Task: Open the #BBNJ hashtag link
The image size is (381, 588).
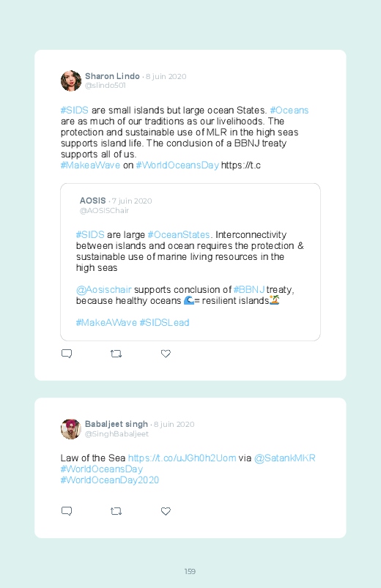Action: pos(249,290)
